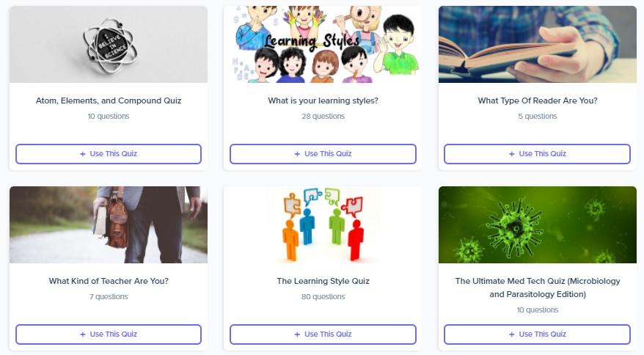
Task: Open 'What is your learning styles?' title
Action: coord(323,100)
